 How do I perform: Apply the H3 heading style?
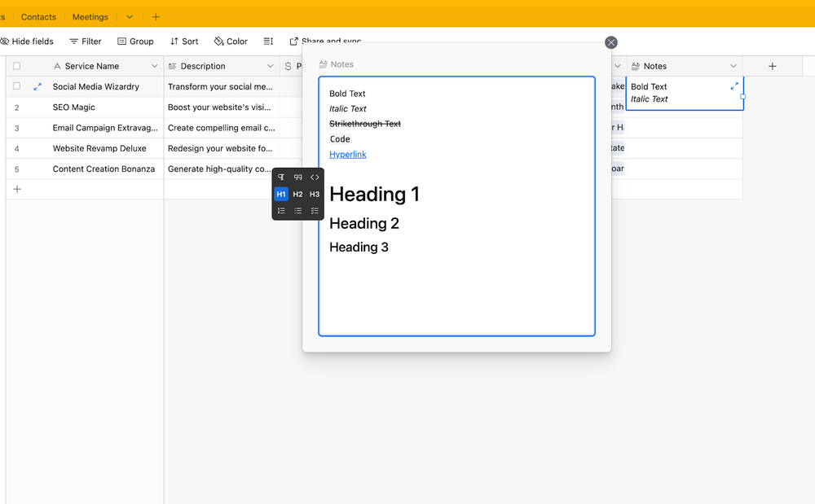[x=315, y=194]
